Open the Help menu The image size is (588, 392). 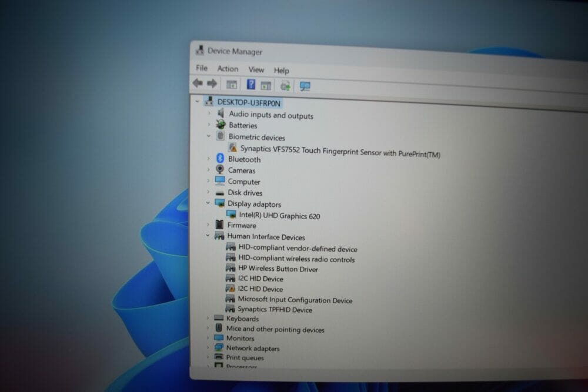pyautogui.click(x=281, y=71)
